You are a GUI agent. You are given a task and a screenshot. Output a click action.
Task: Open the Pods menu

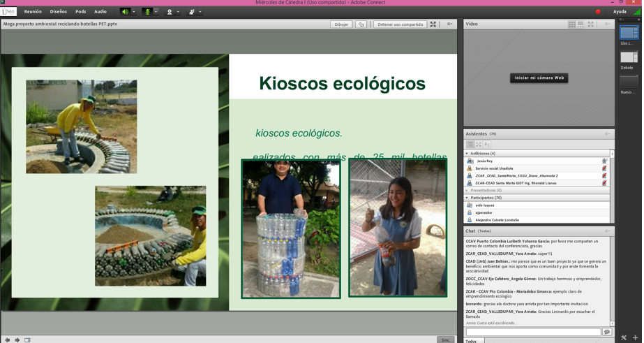point(80,11)
